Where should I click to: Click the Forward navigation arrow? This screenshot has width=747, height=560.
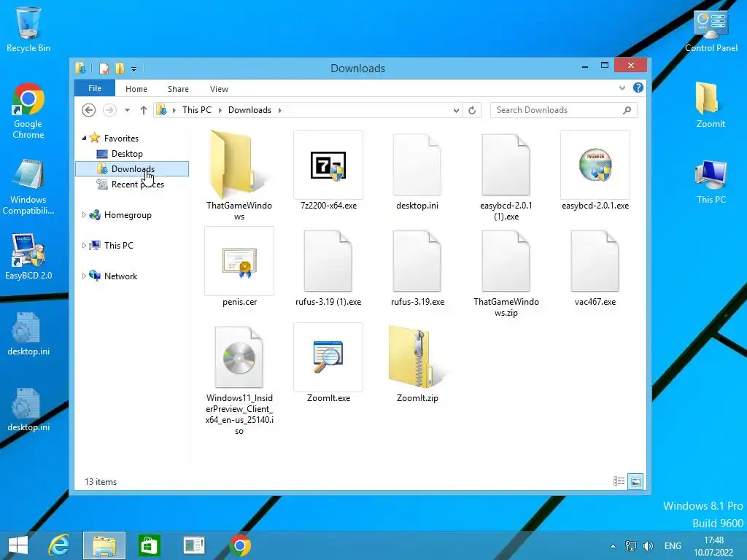(x=109, y=110)
